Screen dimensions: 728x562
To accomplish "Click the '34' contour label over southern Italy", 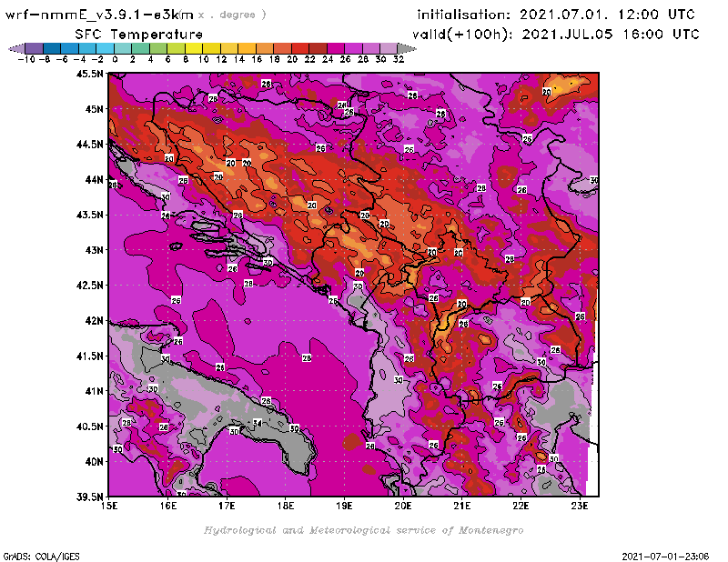I will (258, 423).
